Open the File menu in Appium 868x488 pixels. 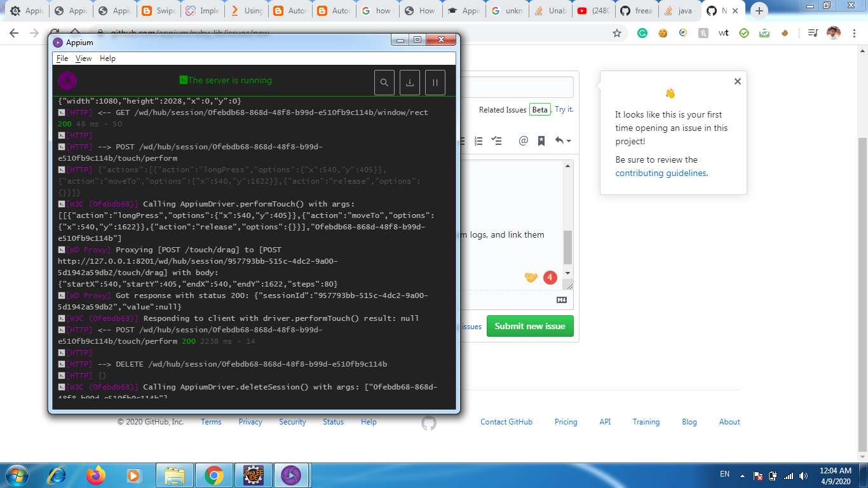pyautogui.click(x=62, y=58)
